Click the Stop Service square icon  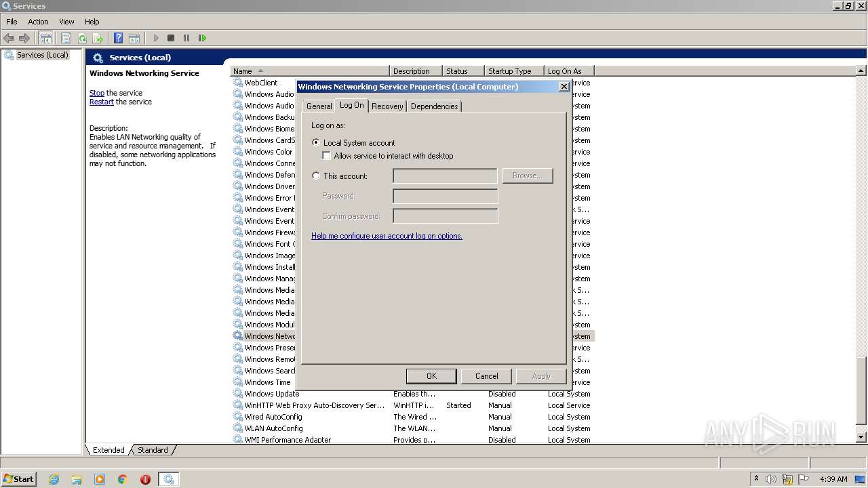pyautogui.click(x=171, y=38)
